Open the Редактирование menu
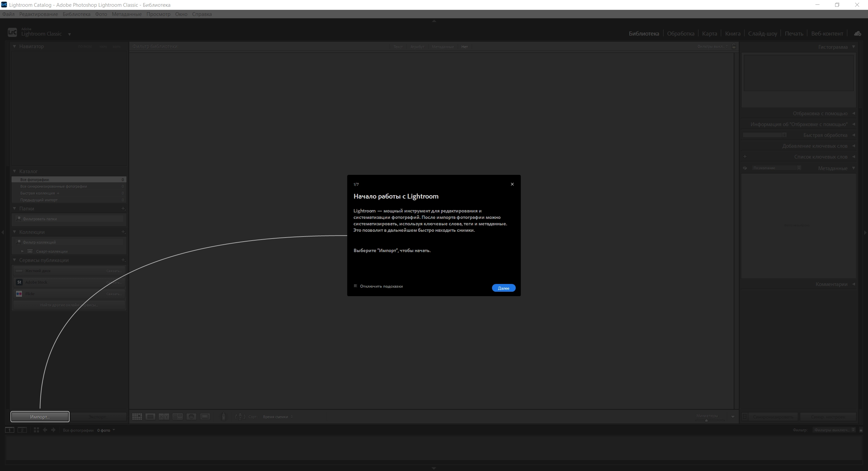 (x=39, y=14)
